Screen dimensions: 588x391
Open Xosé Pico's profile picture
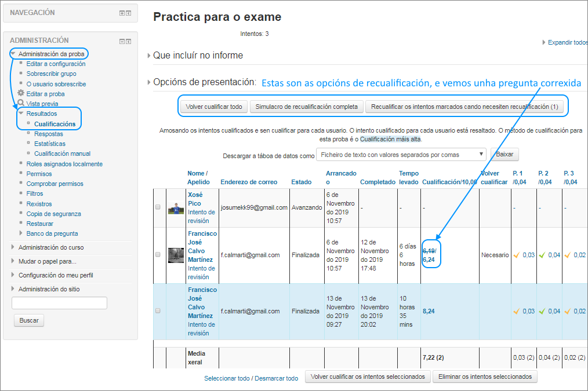[x=175, y=207]
